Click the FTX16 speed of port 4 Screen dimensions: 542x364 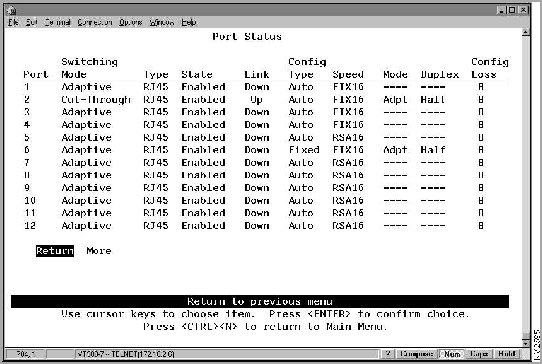(348, 124)
